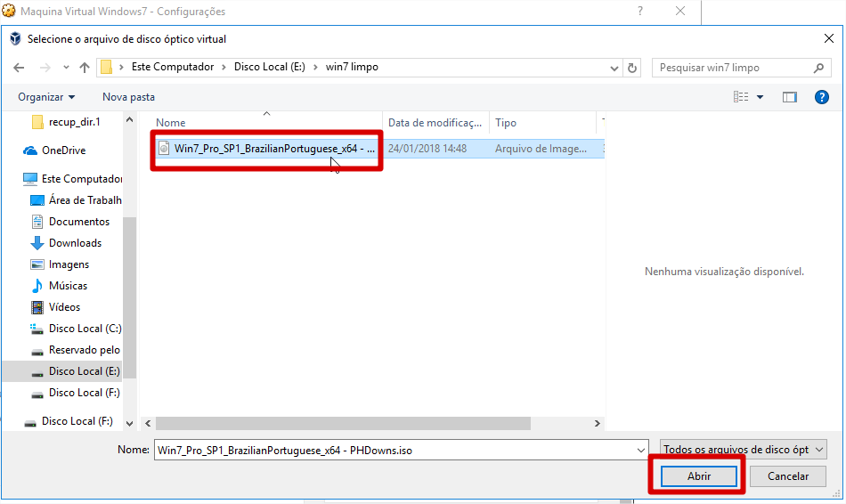Expand the address bar history dropdown
This screenshot has height=504, width=846.
pos(614,68)
